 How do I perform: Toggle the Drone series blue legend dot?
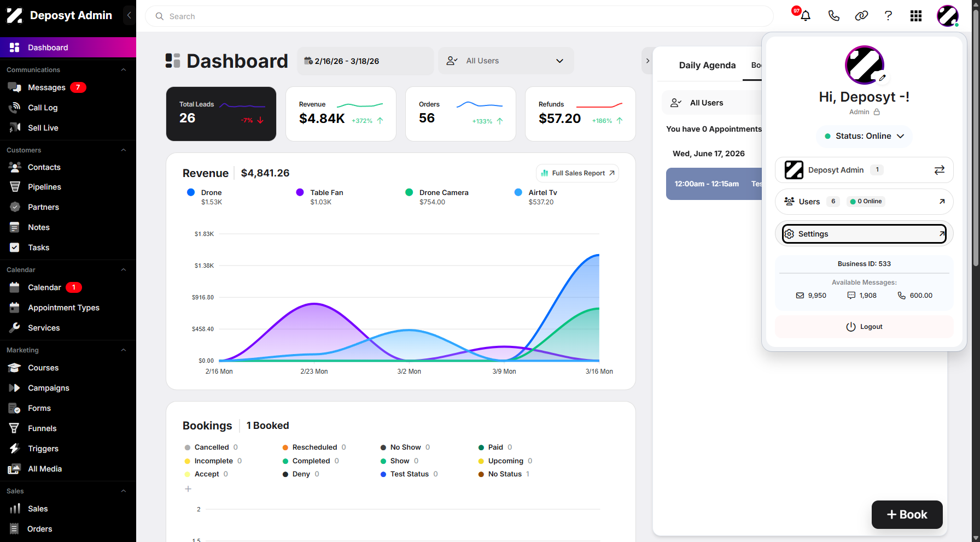[191, 192]
